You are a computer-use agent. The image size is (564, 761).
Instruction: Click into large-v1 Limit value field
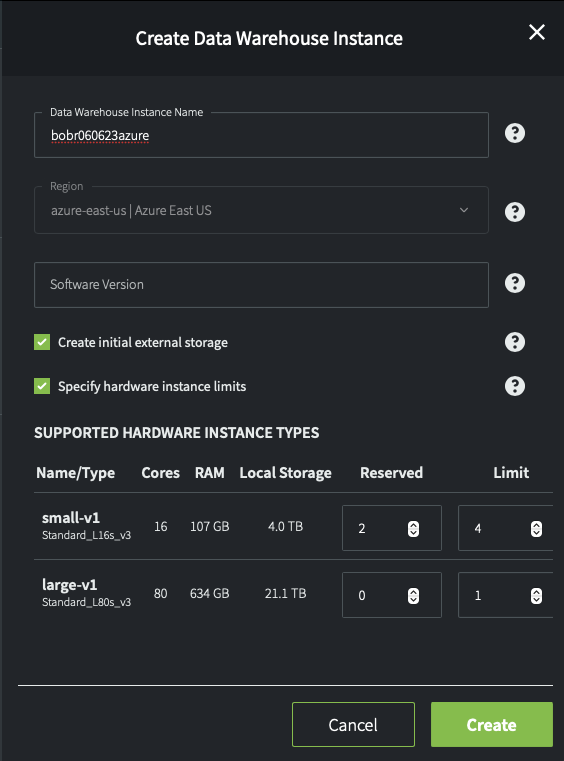506,595
